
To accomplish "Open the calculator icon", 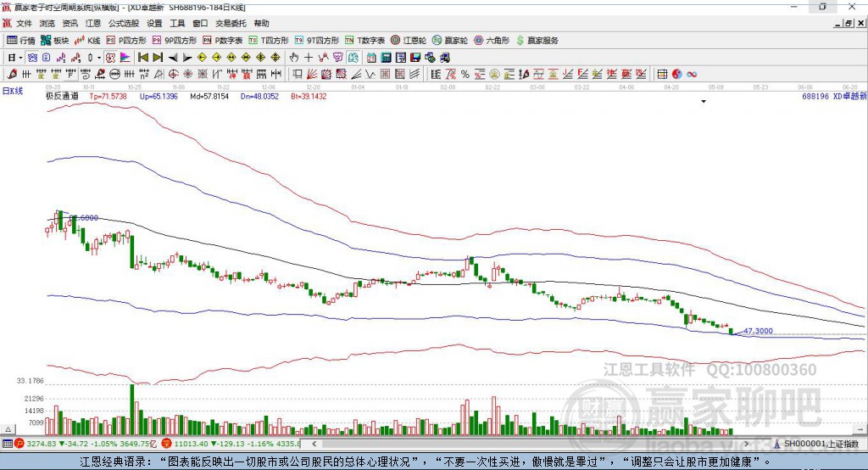I will 386,58.
